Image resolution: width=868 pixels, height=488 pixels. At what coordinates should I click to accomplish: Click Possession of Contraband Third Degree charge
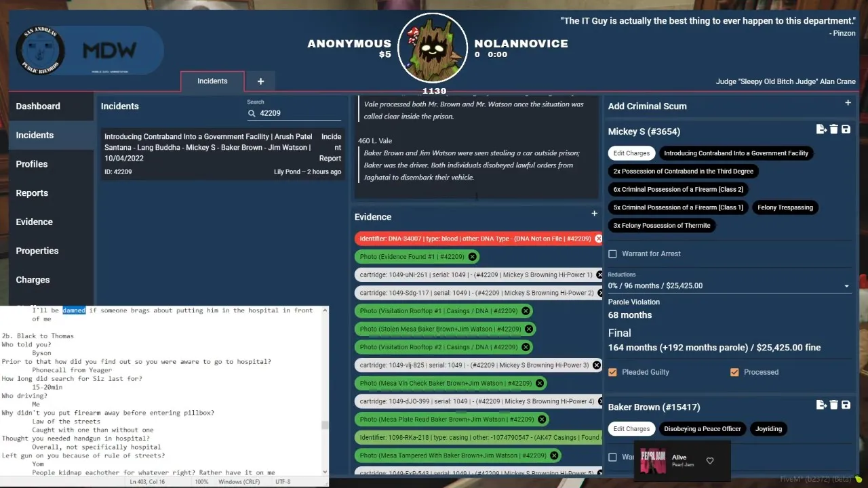(x=683, y=171)
